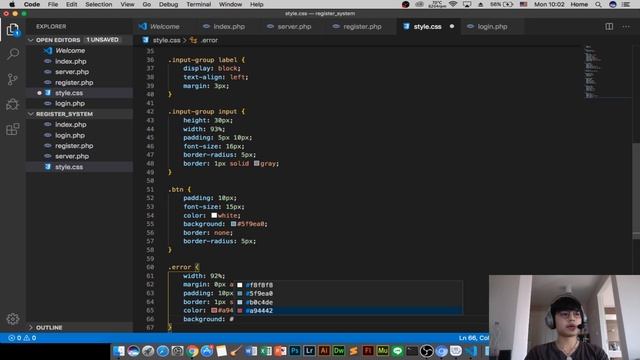This screenshot has width=640, height=360.
Task: Open the Explorer view in activity bar
Action: pos(13,30)
